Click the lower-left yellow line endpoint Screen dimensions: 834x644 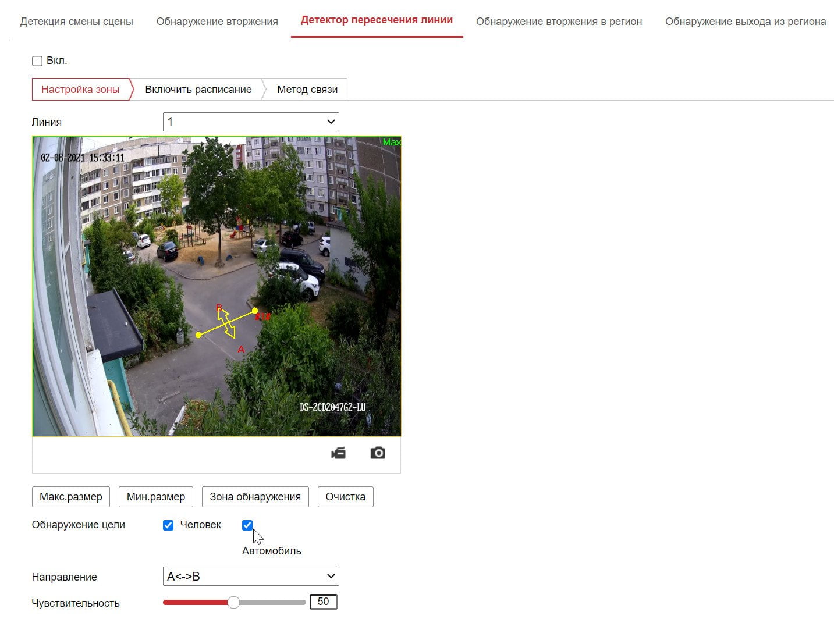(x=198, y=335)
